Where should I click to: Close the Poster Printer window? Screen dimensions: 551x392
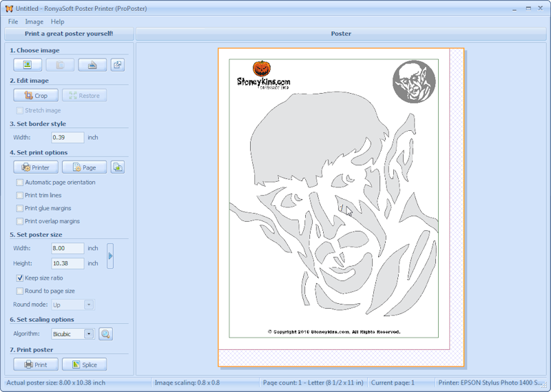tap(541, 8)
